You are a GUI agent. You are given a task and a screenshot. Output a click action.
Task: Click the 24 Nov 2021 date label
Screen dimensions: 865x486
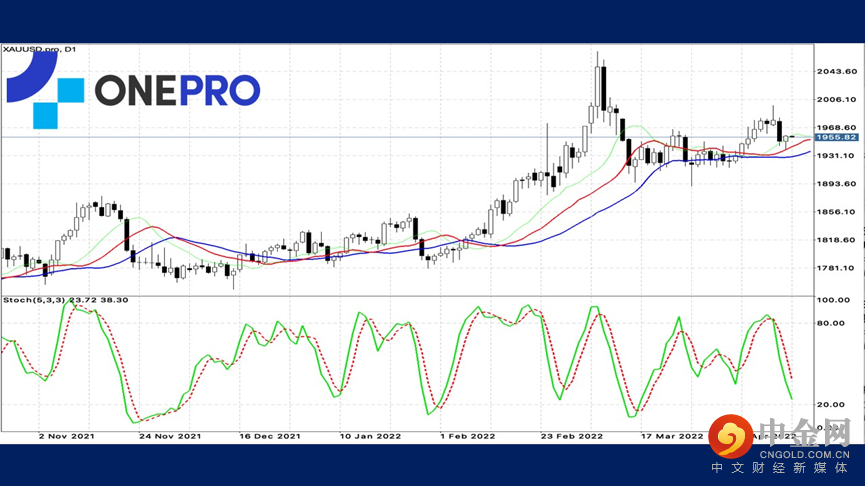pos(170,436)
